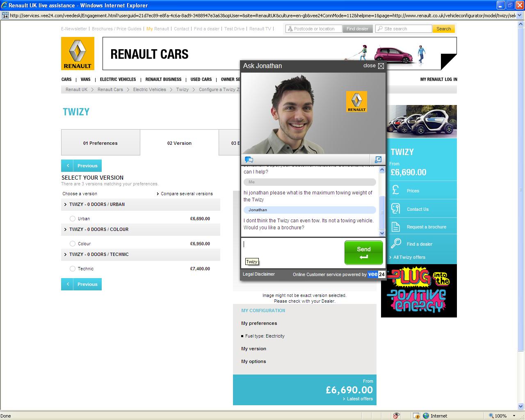
Task: Click the Find dealer button
Action: click(358, 29)
